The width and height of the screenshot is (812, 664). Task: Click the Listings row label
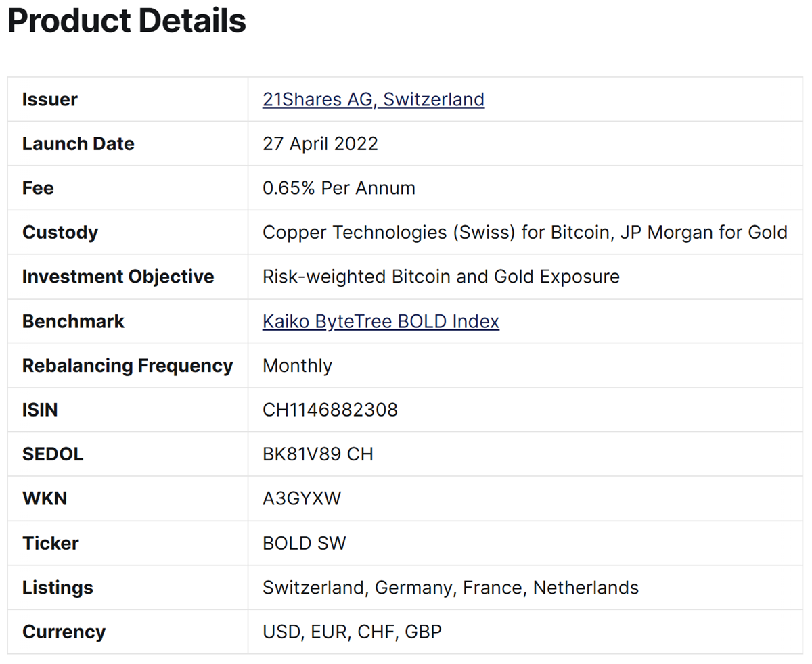coord(58,588)
